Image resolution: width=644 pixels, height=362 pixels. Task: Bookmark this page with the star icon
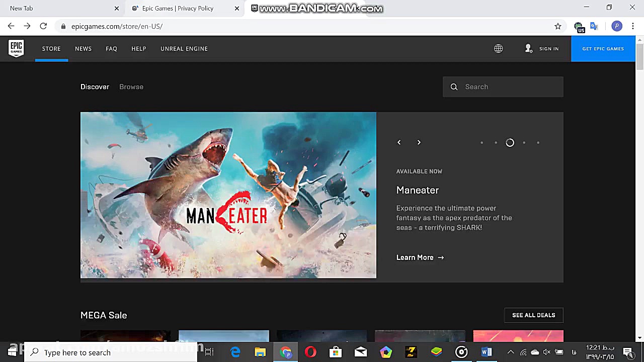click(557, 26)
